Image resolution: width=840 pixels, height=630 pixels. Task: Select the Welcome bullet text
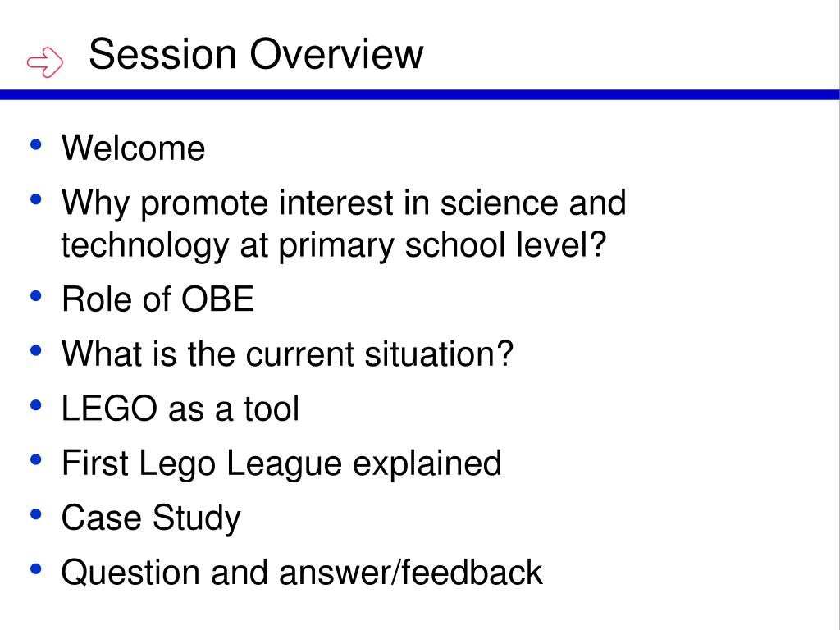134,148
